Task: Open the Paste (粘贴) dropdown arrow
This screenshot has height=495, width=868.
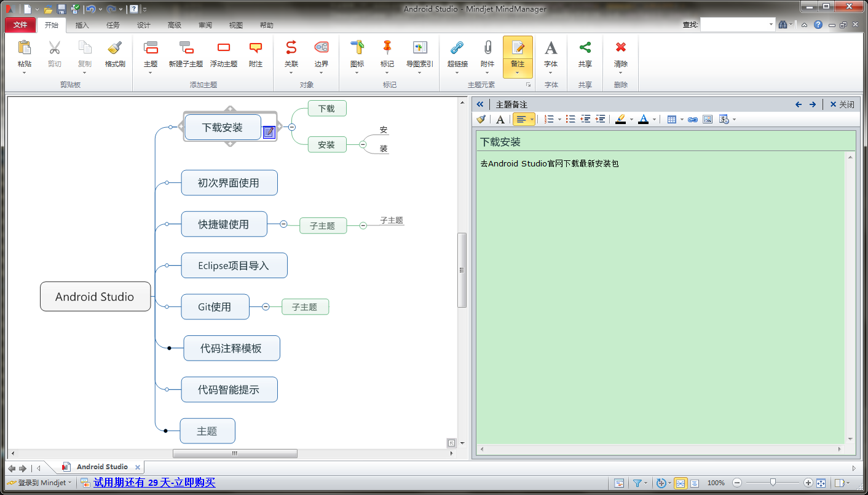Action: 25,72
